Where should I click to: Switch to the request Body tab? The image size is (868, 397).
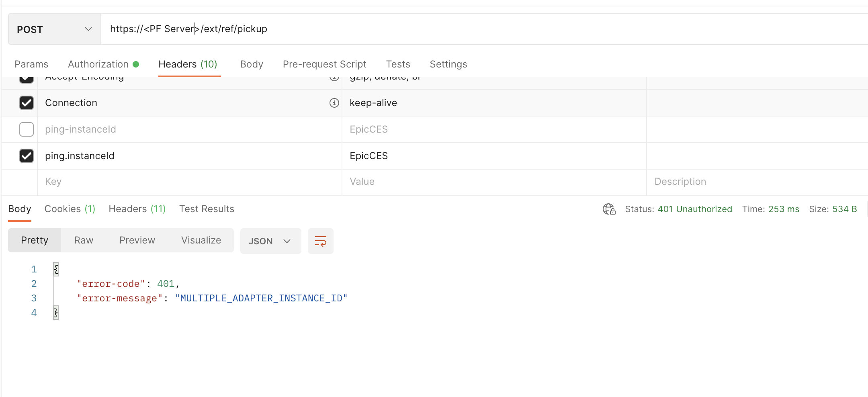point(251,64)
